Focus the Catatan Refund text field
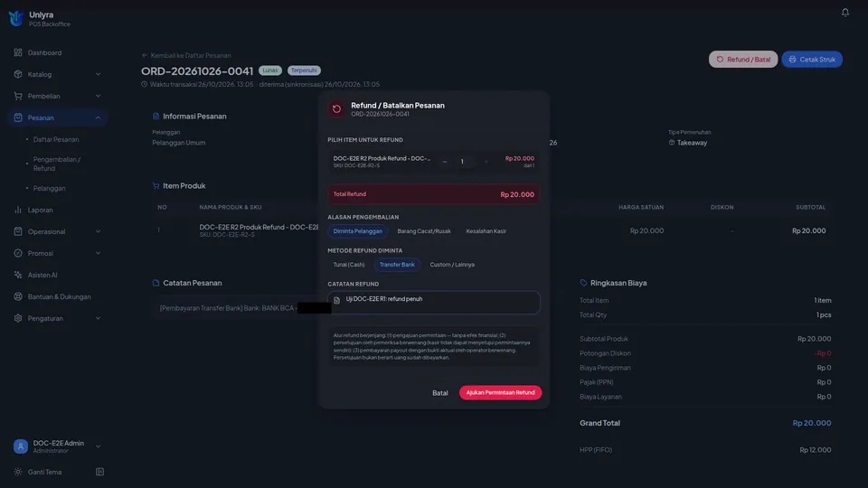 point(433,302)
